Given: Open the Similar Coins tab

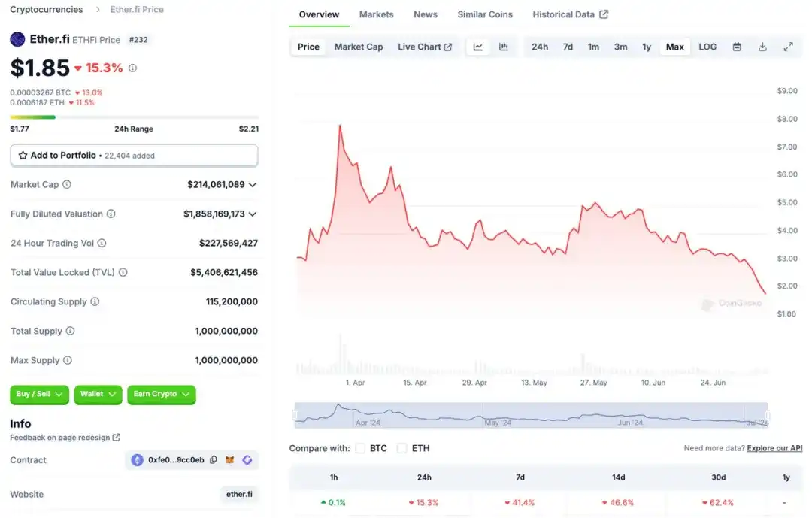Looking at the screenshot, I should pos(485,14).
